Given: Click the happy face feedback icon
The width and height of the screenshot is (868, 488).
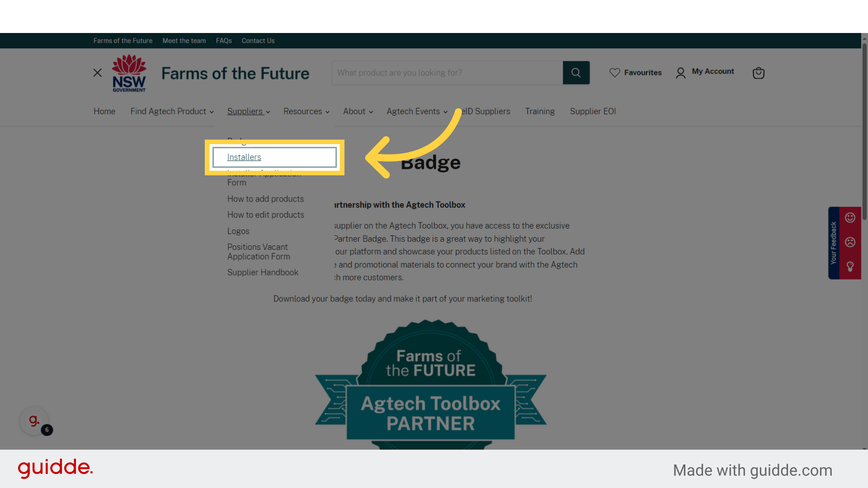Looking at the screenshot, I should (x=850, y=218).
